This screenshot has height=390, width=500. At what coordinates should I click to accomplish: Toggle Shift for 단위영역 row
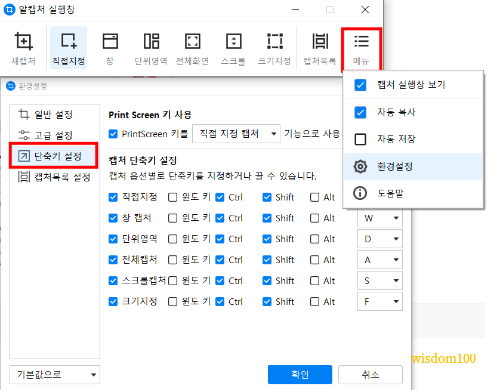267,239
